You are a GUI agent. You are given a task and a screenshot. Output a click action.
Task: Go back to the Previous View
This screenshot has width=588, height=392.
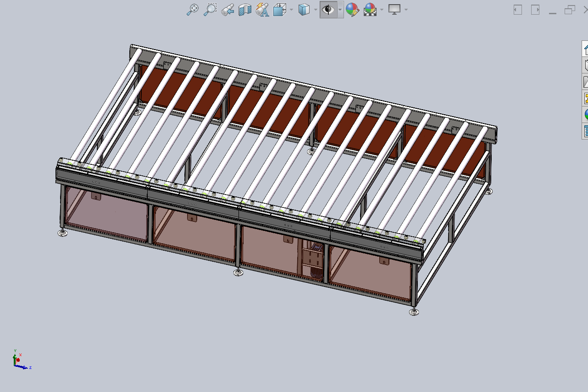tap(227, 10)
